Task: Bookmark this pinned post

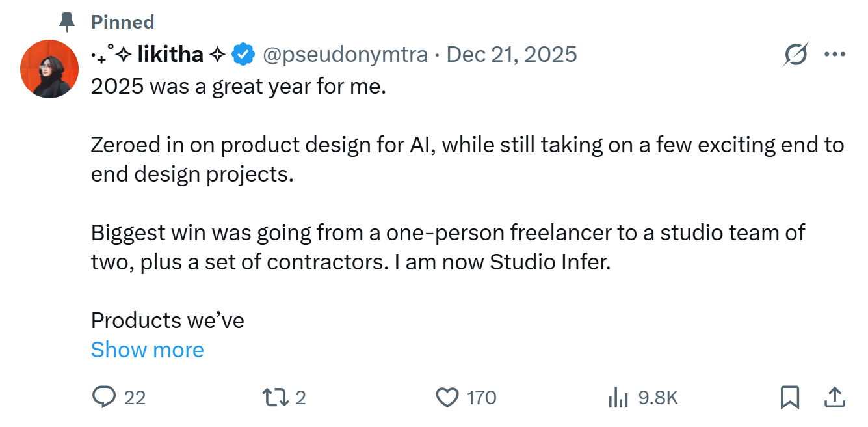Action: 789,397
